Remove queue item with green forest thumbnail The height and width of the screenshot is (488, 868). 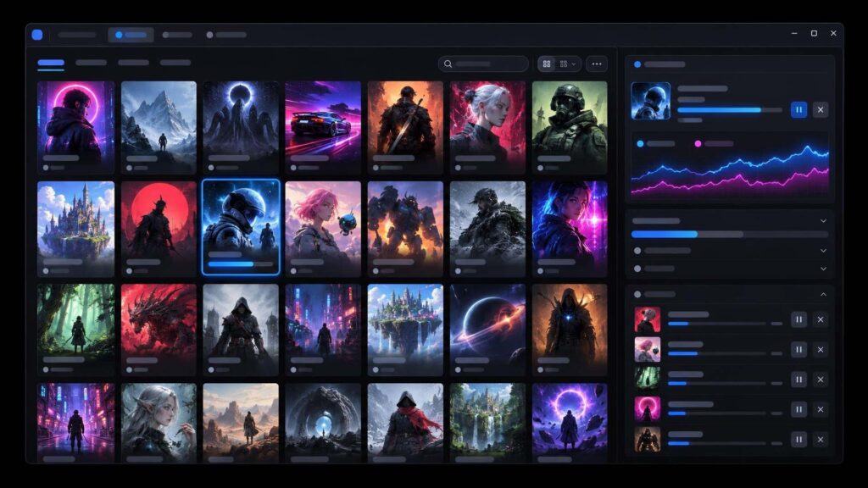point(821,379)
